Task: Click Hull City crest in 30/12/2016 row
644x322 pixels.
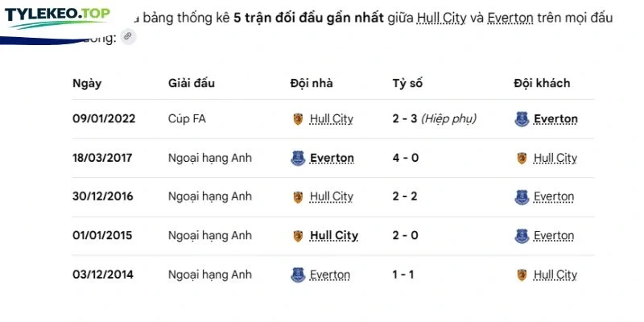Action: pos(298,196)
